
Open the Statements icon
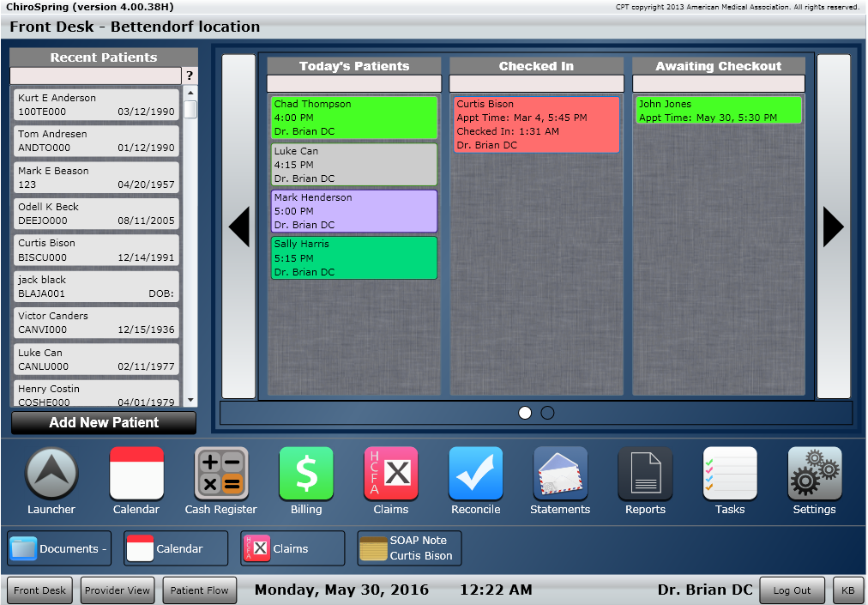coord(560,473)
